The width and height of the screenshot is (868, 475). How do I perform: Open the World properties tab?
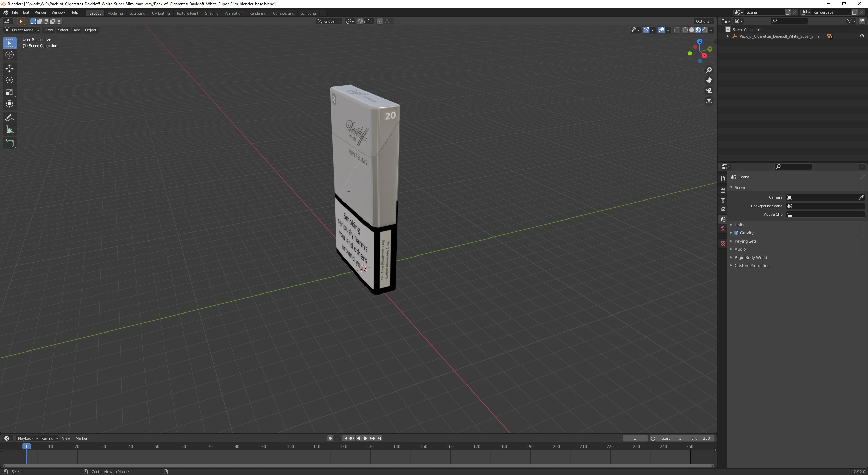point(723,229)
